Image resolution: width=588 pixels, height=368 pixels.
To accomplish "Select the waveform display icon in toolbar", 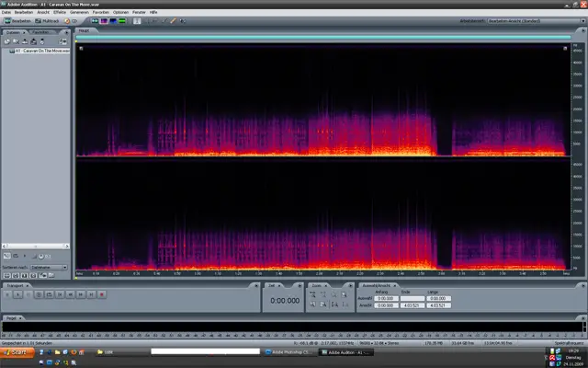I will point(95,21).
